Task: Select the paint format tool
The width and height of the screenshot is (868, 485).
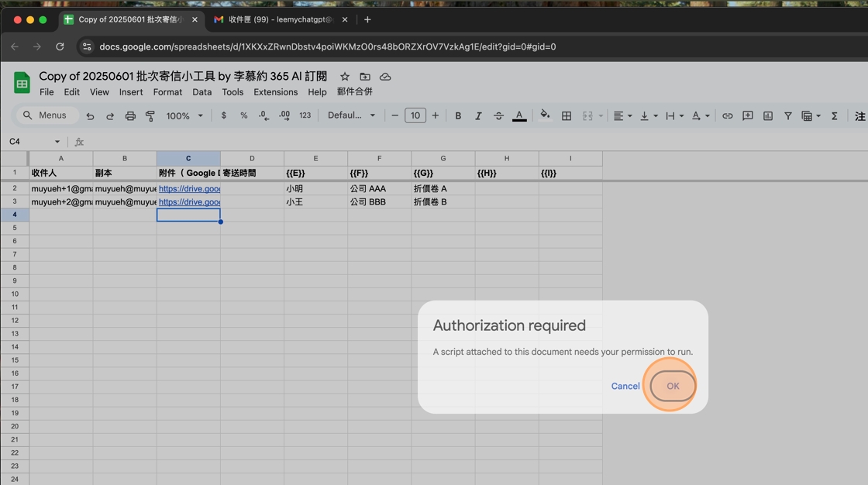Action: 150,115
